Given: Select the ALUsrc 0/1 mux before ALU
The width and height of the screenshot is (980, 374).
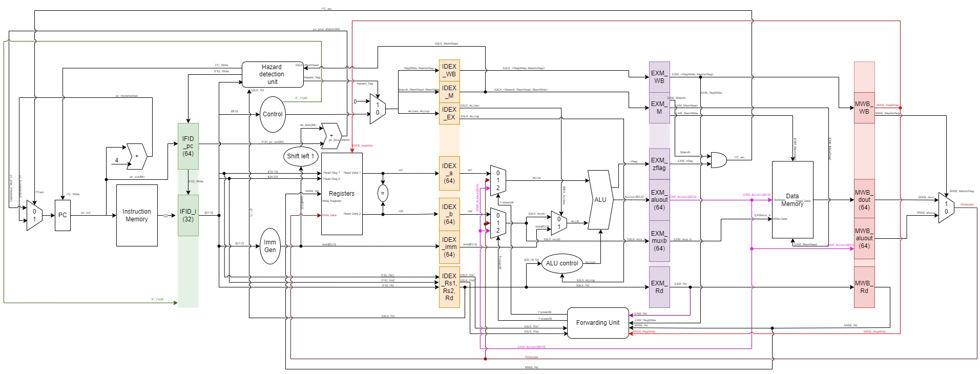Looking at the screenshot, I should click(x=559, y=223).
